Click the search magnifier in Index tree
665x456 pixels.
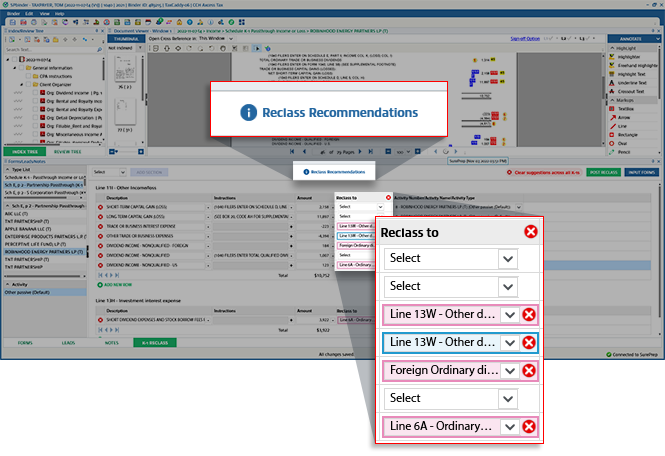(100, 50)
